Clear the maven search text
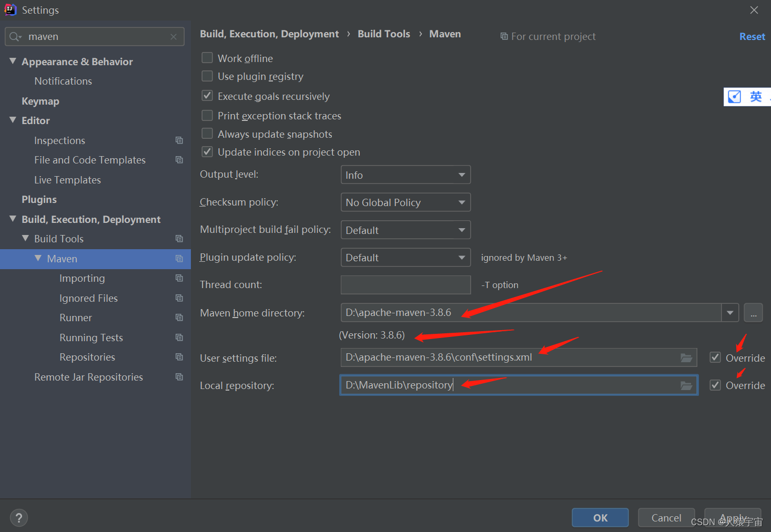 click(x=174, y=37)
